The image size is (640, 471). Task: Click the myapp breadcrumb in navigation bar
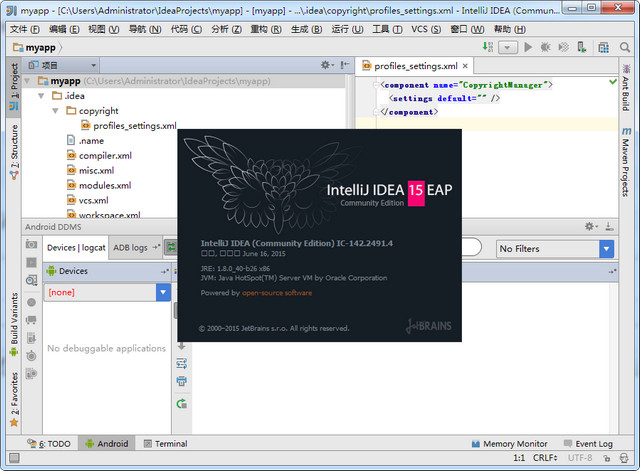35,48
